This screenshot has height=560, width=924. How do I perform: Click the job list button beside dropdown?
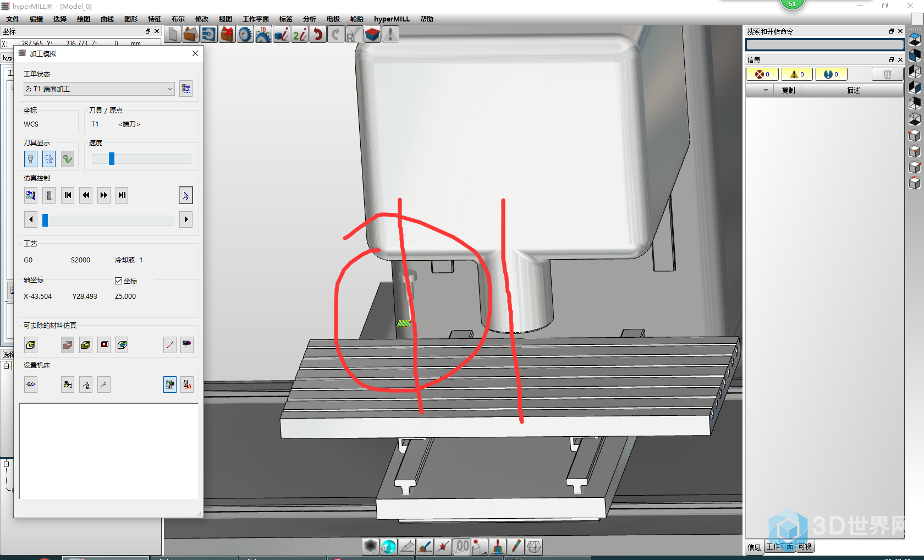pyautogui.click(x=186, y=89)
